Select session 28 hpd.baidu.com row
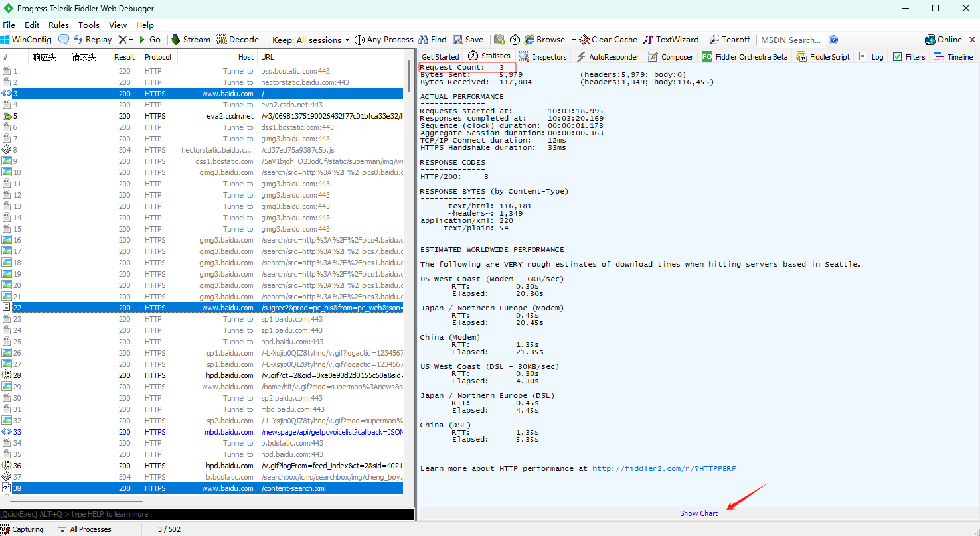 (x=202, y=375)
